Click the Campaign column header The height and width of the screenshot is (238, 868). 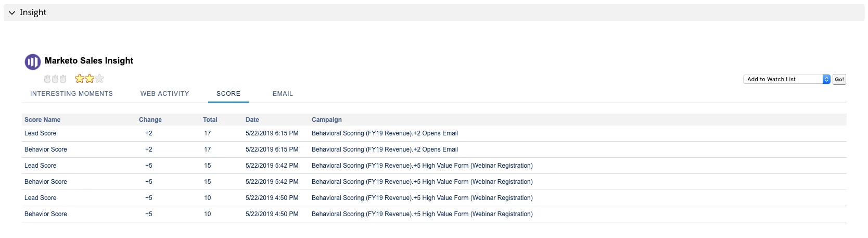pyautogui.click(x=326, y=120)
